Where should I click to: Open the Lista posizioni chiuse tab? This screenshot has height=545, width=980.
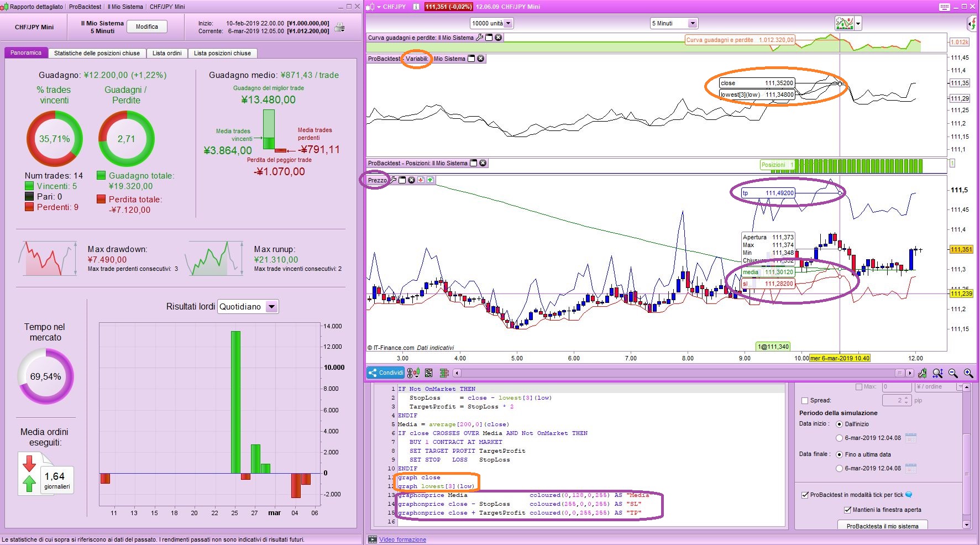[x=222, y=53]
